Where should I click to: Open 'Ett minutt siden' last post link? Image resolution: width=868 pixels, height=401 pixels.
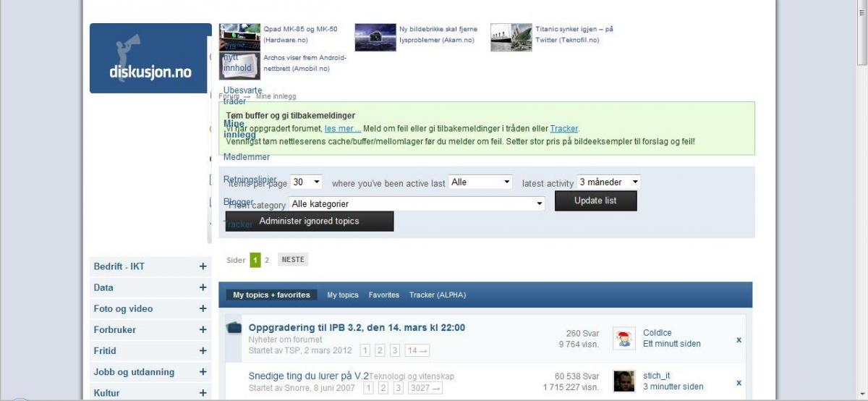tap(672, 344)
